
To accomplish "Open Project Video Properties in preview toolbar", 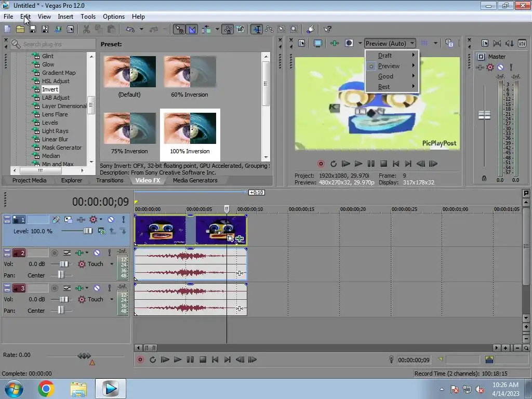I will pos(302,43).
